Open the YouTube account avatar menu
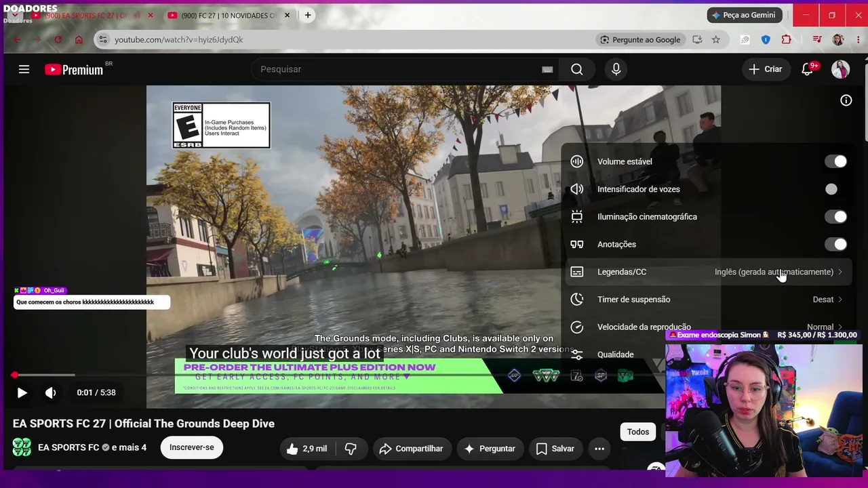 pyautogui.click(x=840, y=69)
